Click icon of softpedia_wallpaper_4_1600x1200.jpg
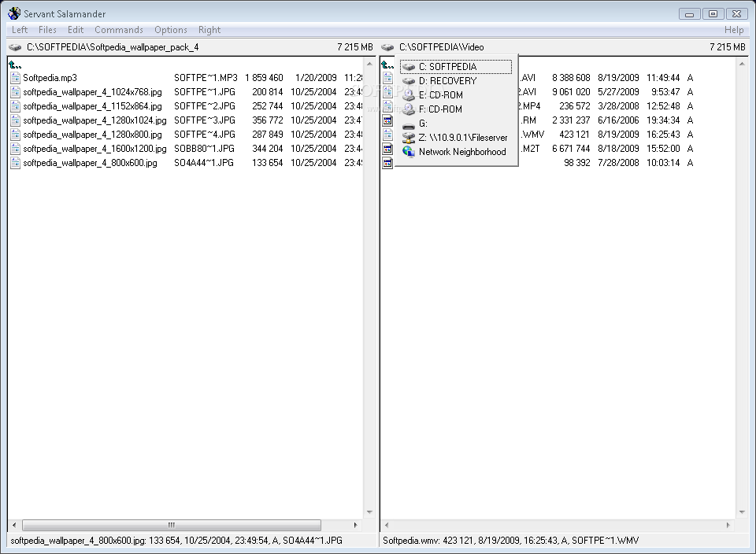Image resolution: width=756 pixels, height=554 pixels. pyautogui.click(x=15, y=149)
